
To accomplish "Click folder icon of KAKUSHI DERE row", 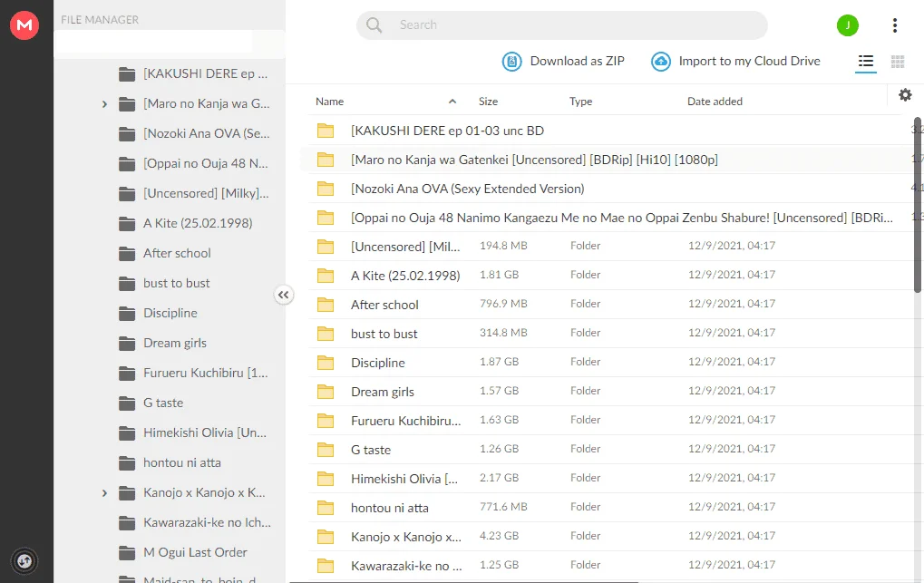I will (x=326, y=131).
